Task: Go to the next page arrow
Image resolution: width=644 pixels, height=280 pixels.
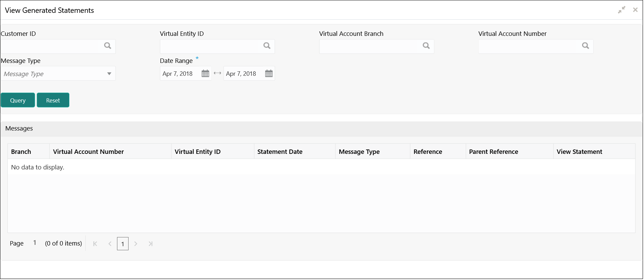Action: coord(136,244)
